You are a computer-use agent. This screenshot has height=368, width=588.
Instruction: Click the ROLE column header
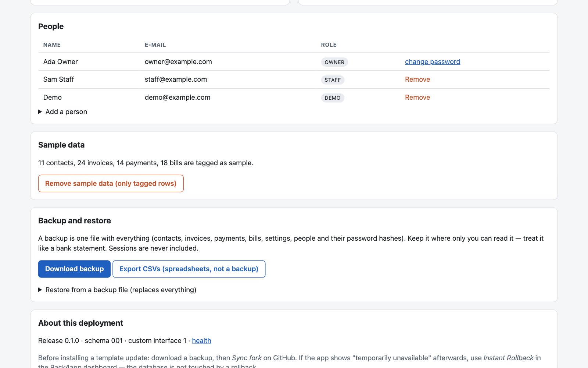point(329,45)
